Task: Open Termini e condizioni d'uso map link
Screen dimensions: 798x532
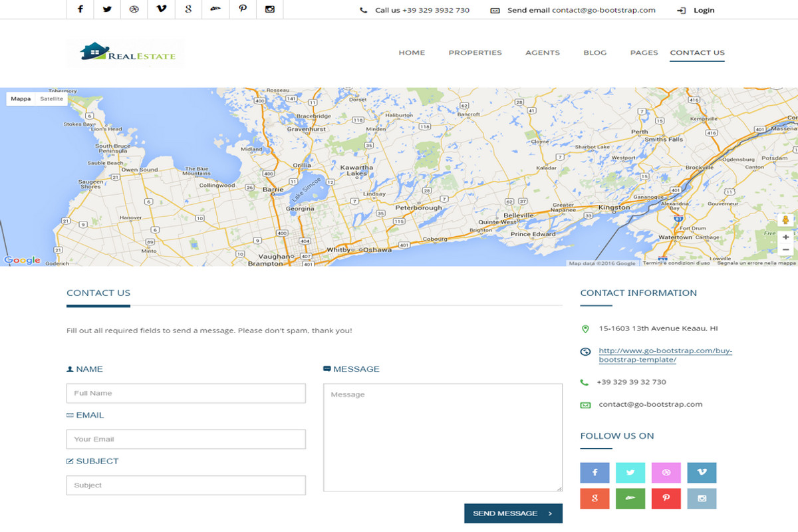Action: pyautogui.click(x=676, y=263)
